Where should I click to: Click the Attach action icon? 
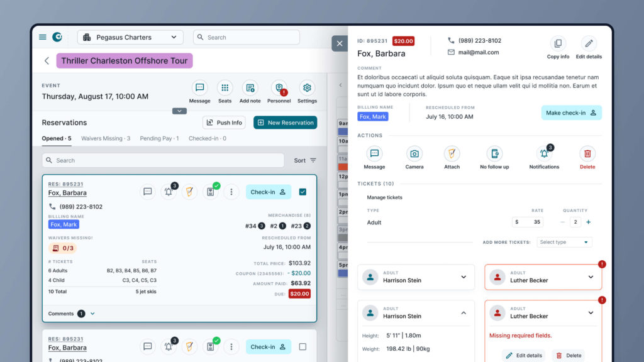coord(452,154)
